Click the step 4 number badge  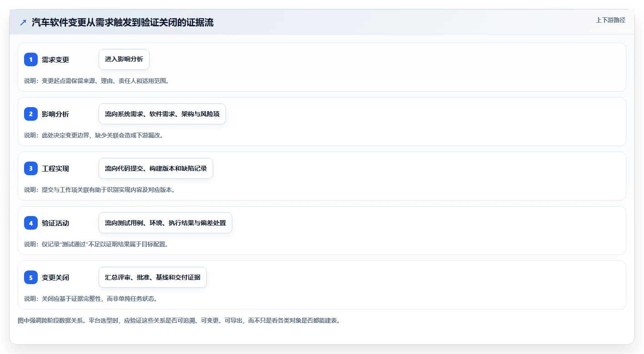[31, 223]
